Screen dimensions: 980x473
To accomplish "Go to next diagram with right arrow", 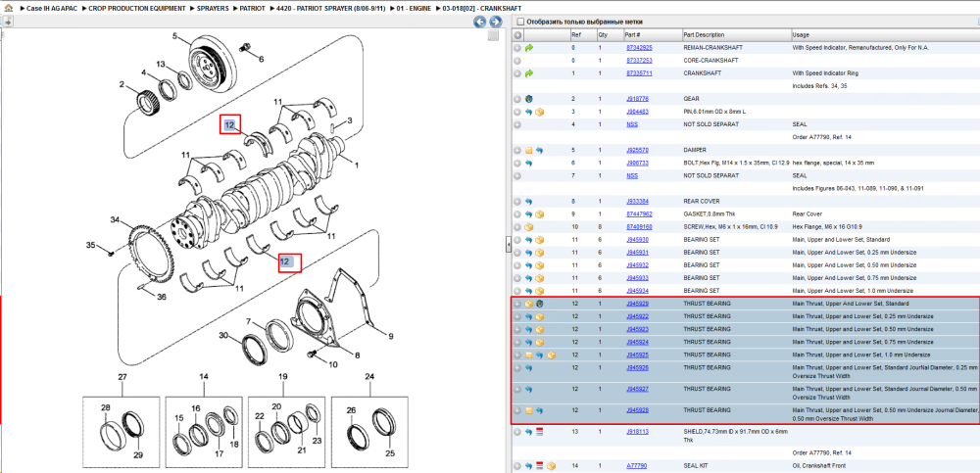I will (x=495, y=22).
